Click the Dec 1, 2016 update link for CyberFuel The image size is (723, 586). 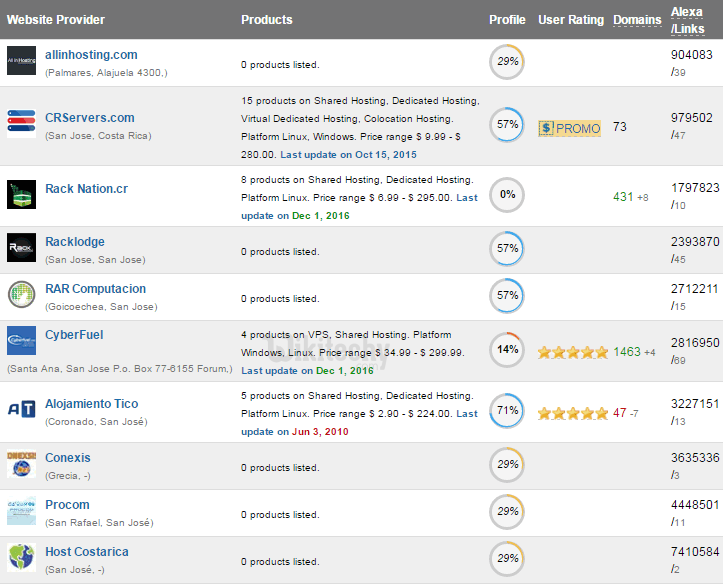pos(307,370)
